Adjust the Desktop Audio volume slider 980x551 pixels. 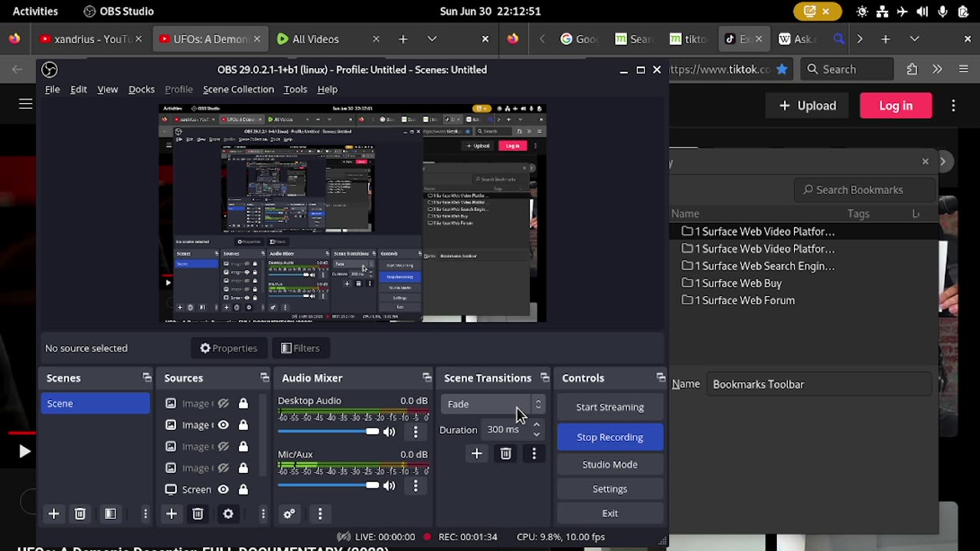pos(328,432)
